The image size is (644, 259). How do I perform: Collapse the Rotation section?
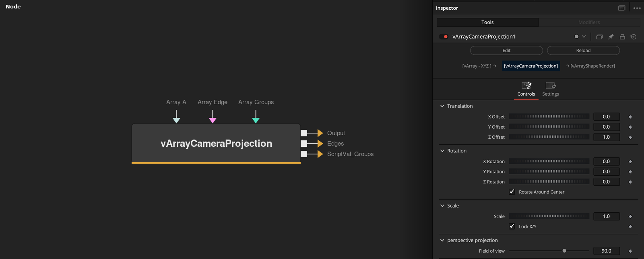(442, 151)
